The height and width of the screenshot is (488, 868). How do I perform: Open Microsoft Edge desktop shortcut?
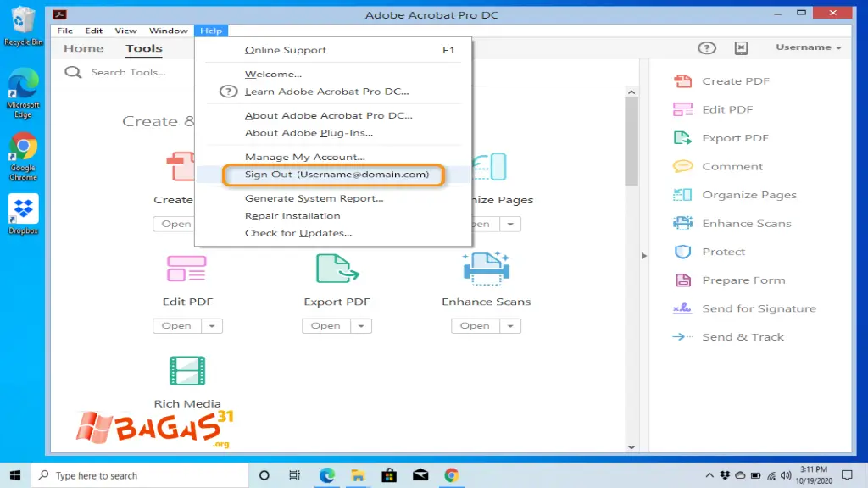[23, 93]
